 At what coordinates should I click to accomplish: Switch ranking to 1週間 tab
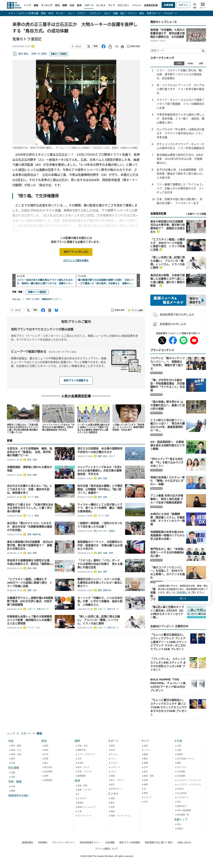pos(201,63)
